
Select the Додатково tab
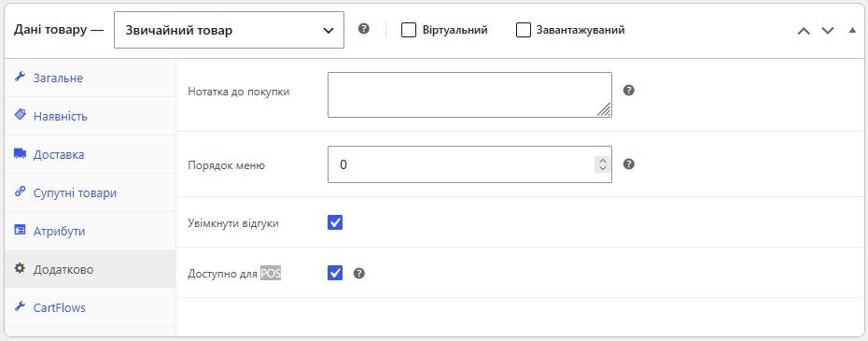(x=90, y=269)
